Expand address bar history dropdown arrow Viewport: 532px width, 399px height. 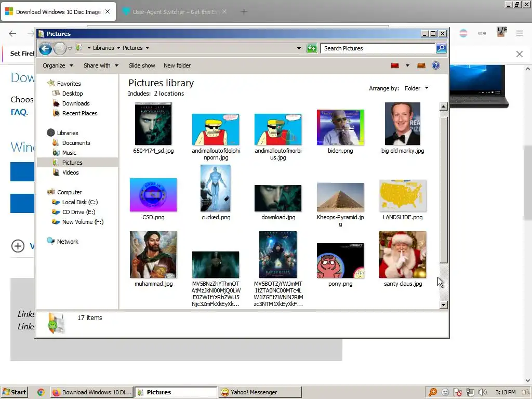coord(299,48)
